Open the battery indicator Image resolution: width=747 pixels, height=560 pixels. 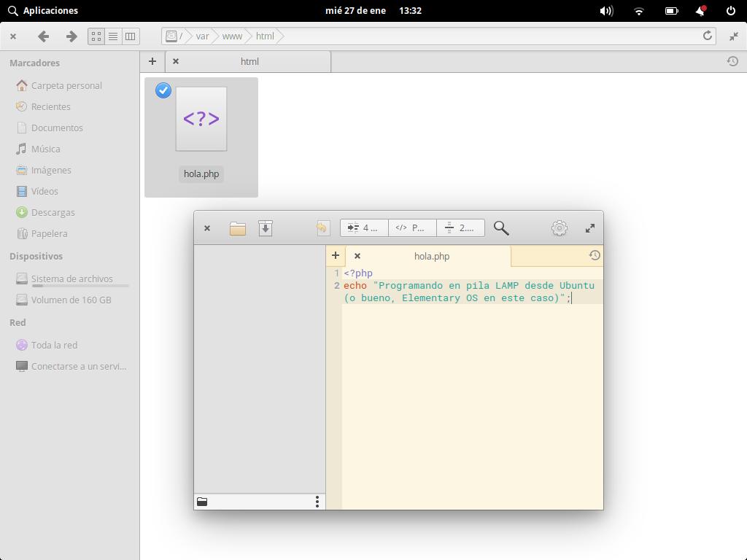tap(672, 10)
